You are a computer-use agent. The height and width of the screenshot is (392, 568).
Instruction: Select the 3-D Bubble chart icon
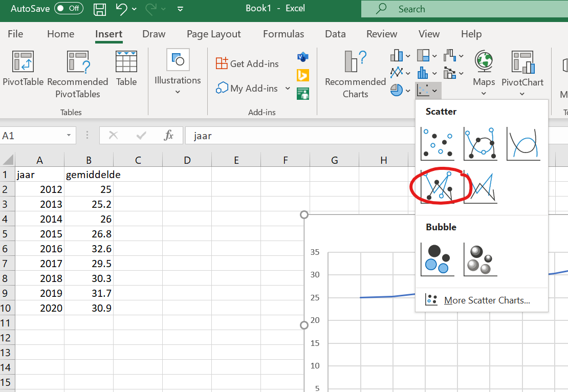pyautogui.click(x=480, y=259)
